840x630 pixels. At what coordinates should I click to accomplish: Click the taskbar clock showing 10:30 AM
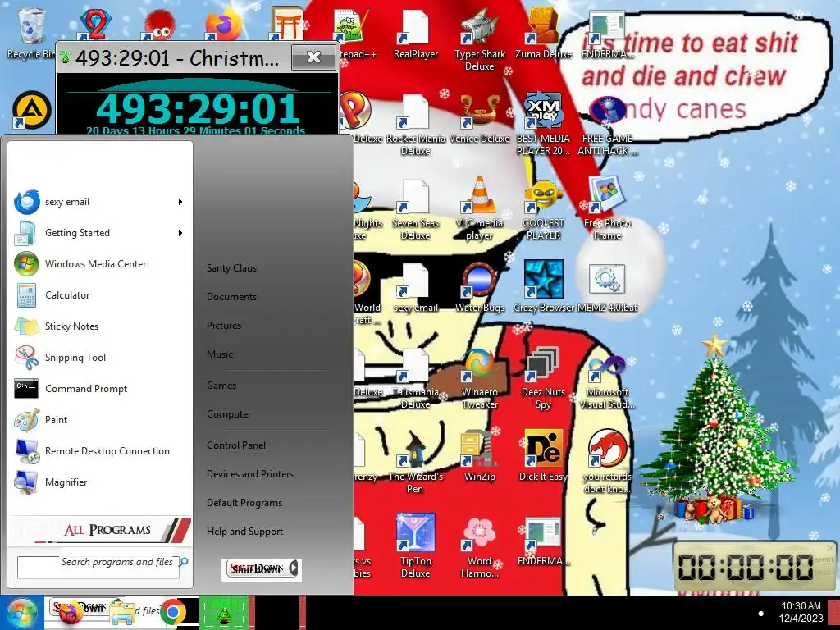[801, 612]
